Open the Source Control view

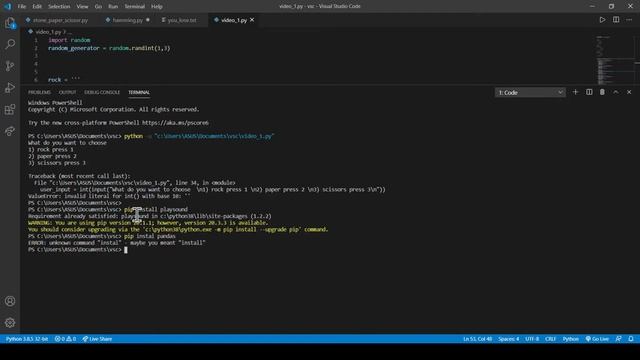click(10, 66)
